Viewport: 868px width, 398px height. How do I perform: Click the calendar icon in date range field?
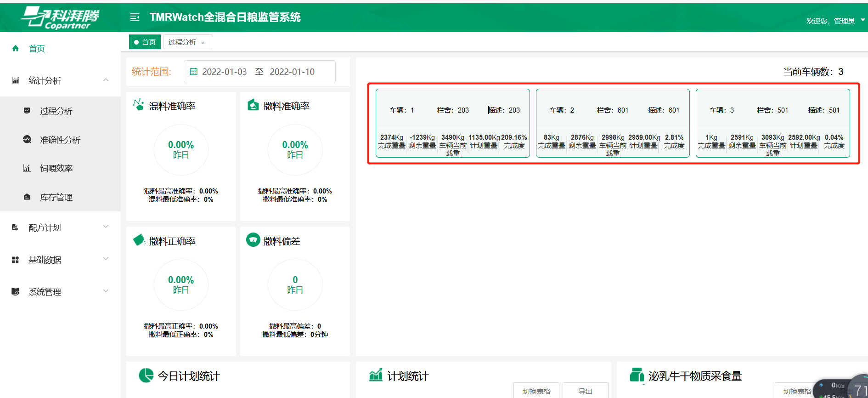194,72
